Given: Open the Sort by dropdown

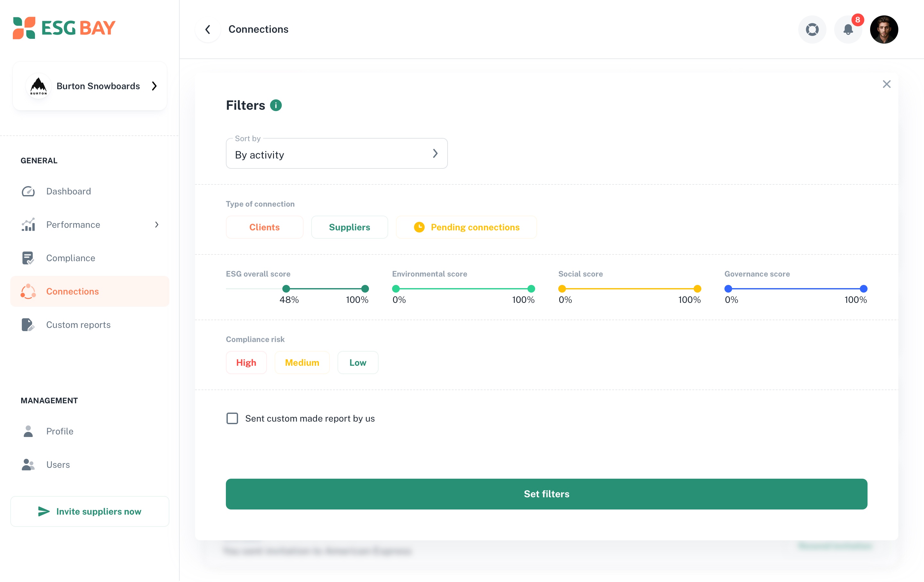Looking at the screenshot, I should 337,153.
